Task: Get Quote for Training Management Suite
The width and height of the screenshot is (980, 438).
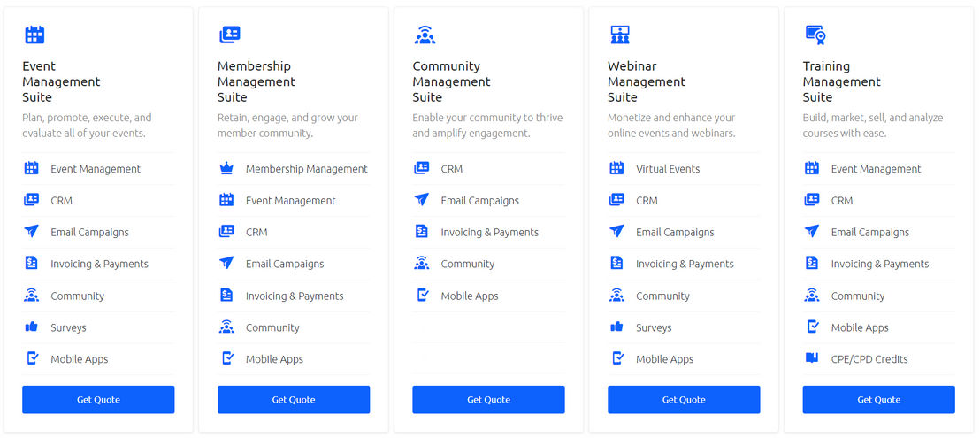Action: pyautogui.click(x=879, y=399)
